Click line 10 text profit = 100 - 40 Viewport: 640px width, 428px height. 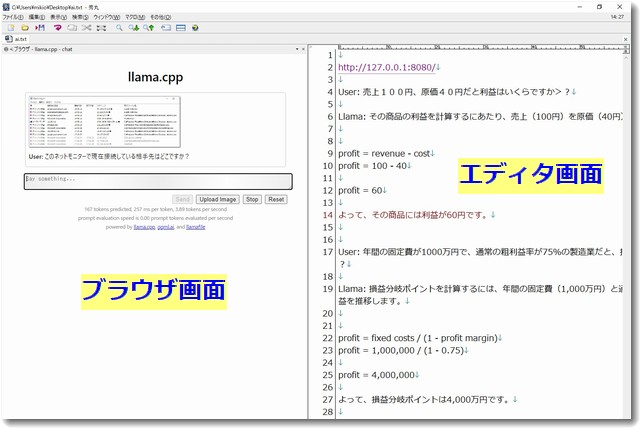pyautogui.click(x=372, y=166)
